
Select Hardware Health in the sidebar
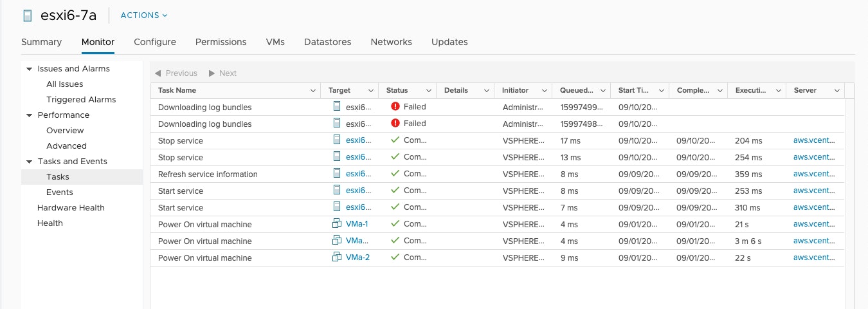(x=71, y=208)
